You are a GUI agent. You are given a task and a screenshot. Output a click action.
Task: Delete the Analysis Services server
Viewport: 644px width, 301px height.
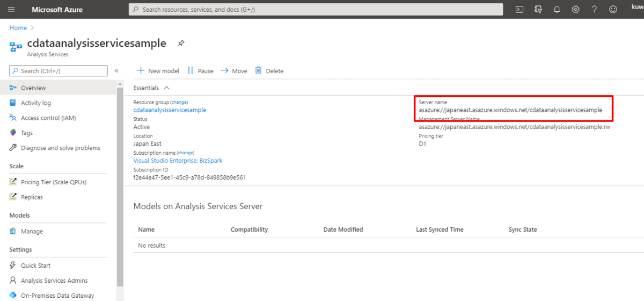point(269,71)
